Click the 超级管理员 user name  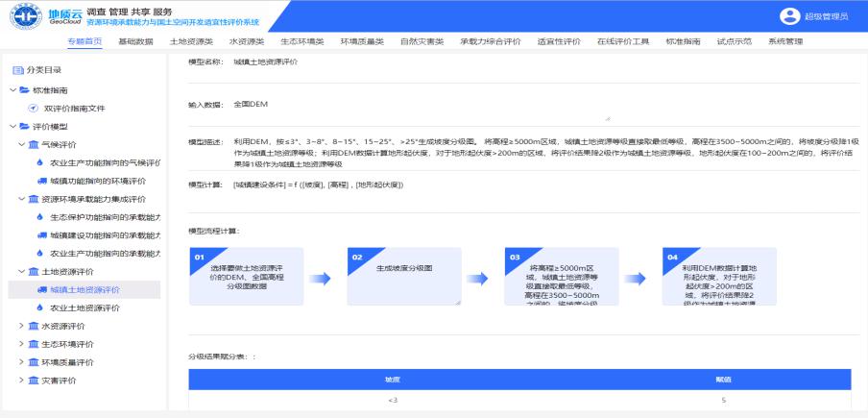826,16
